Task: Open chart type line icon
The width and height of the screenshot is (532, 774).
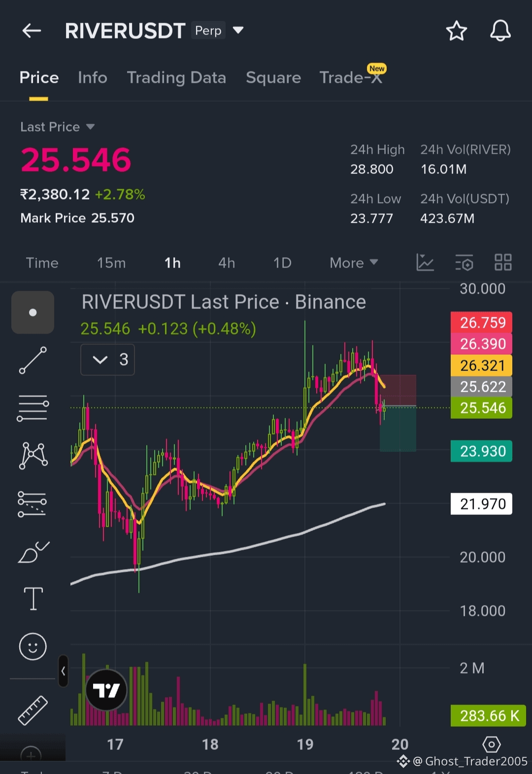Action: (x=425, y=263)
